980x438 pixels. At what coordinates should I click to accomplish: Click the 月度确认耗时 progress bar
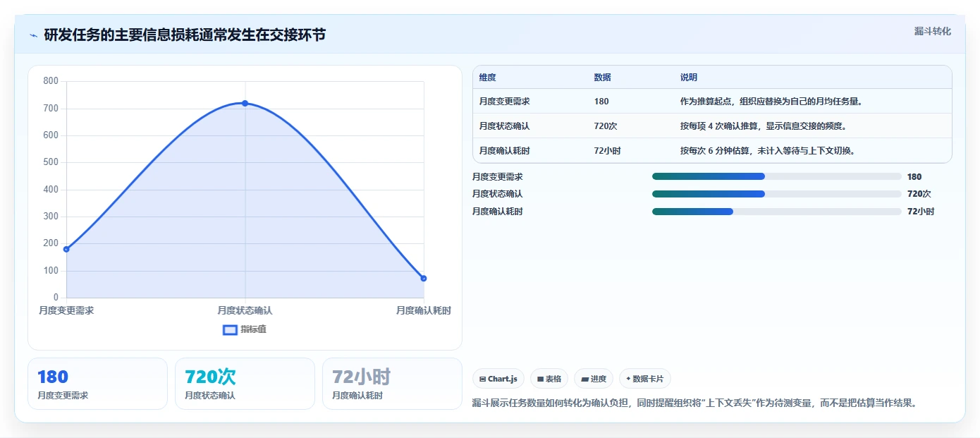(777, 212)
